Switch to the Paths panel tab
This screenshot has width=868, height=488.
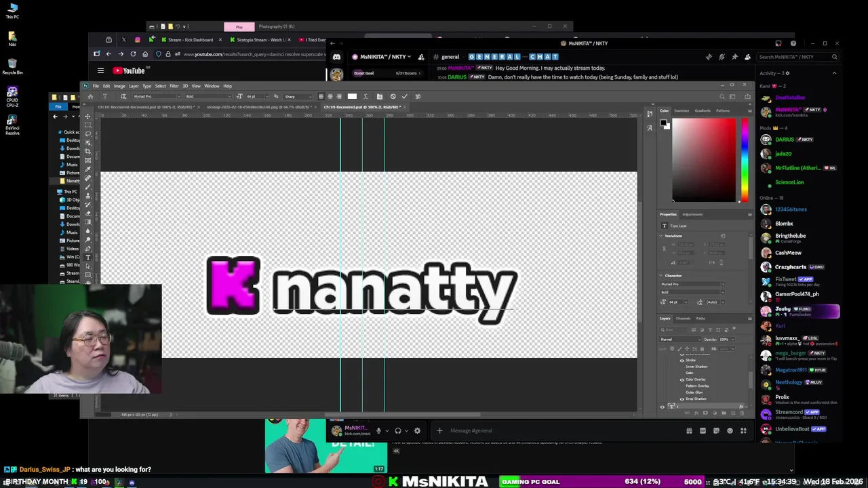click(701, 319)
